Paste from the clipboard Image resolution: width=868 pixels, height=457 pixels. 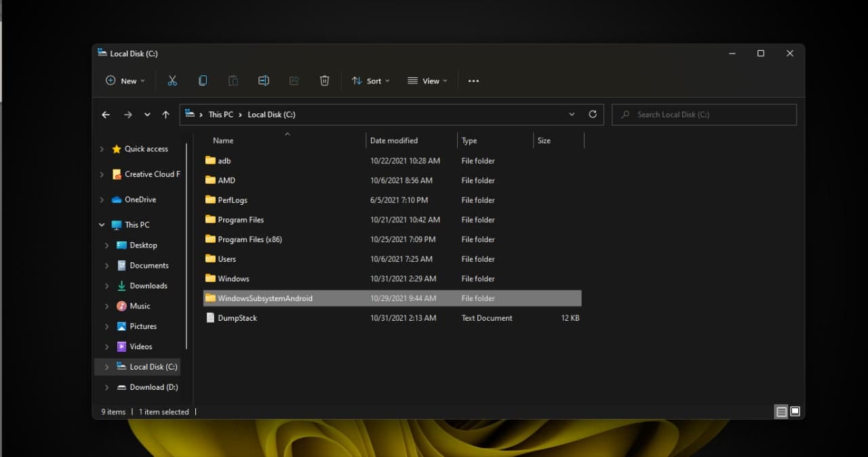coord(233,81)
